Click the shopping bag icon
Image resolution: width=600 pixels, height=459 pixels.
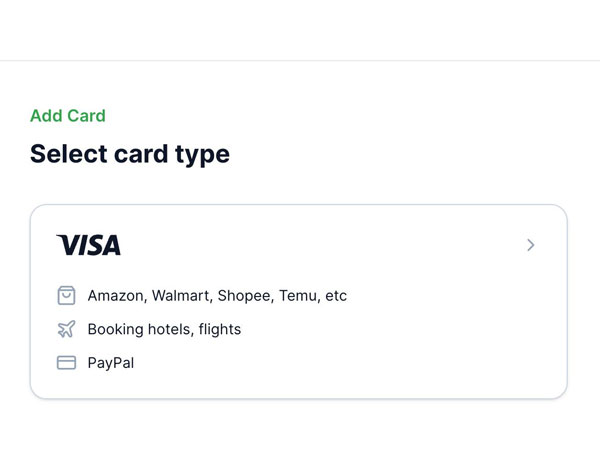[x=66, y=295]
